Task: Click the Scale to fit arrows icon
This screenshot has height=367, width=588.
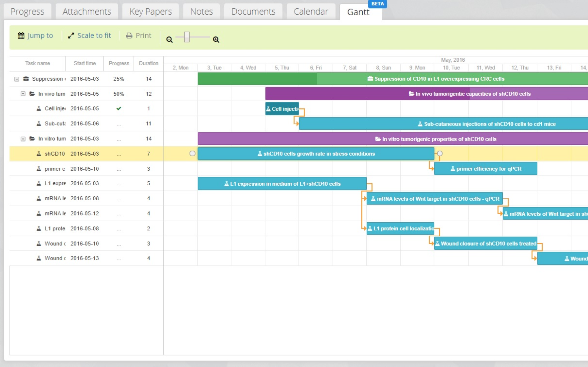Action: [x=71, y=36]
